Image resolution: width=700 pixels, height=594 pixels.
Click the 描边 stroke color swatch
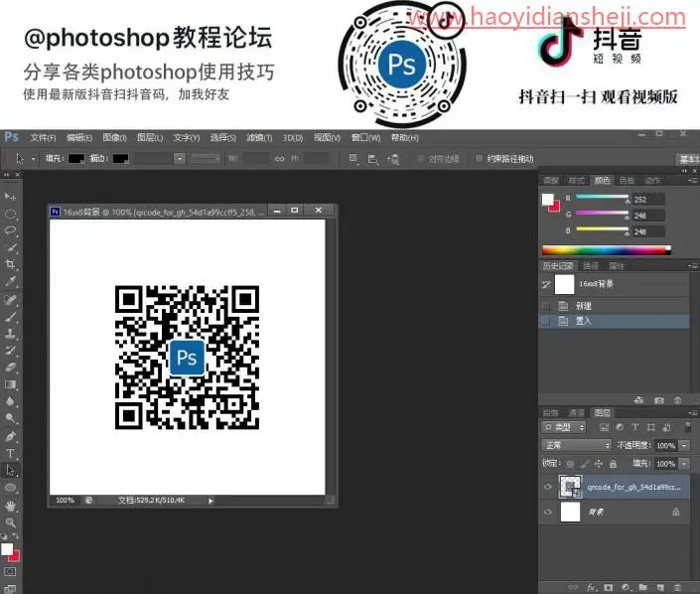[x=120, y=159]
